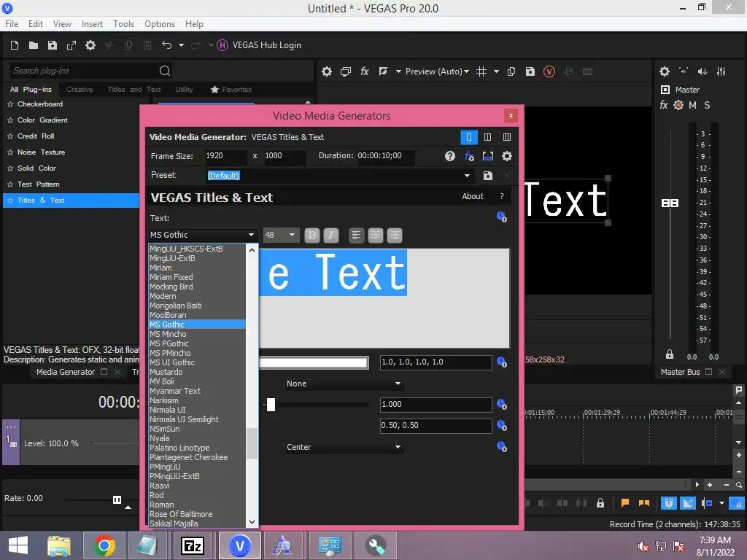Image resolution: width=747 pixels, height=560 pixels.
Task: Copy preview snapshot to clipboard
Action: tap(511, 71)
